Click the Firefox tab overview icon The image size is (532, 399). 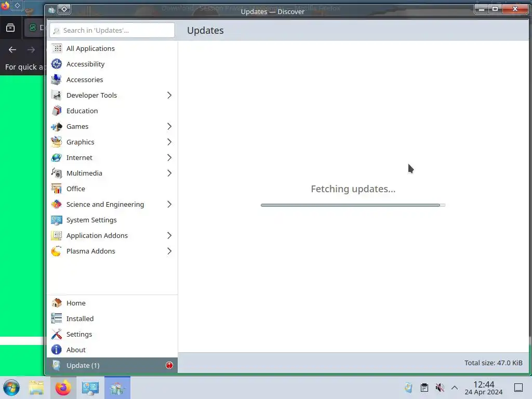point(10,28)
